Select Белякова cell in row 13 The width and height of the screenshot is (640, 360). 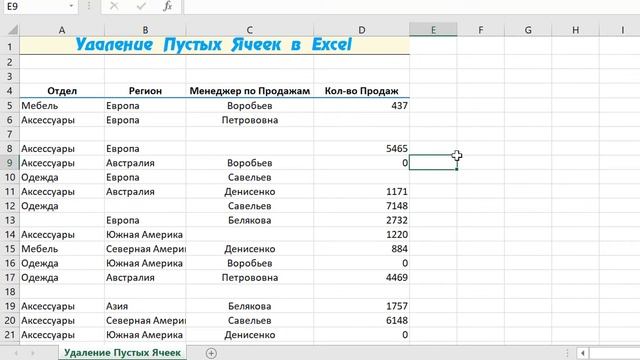pyautogui.click(x=249, y=220)
